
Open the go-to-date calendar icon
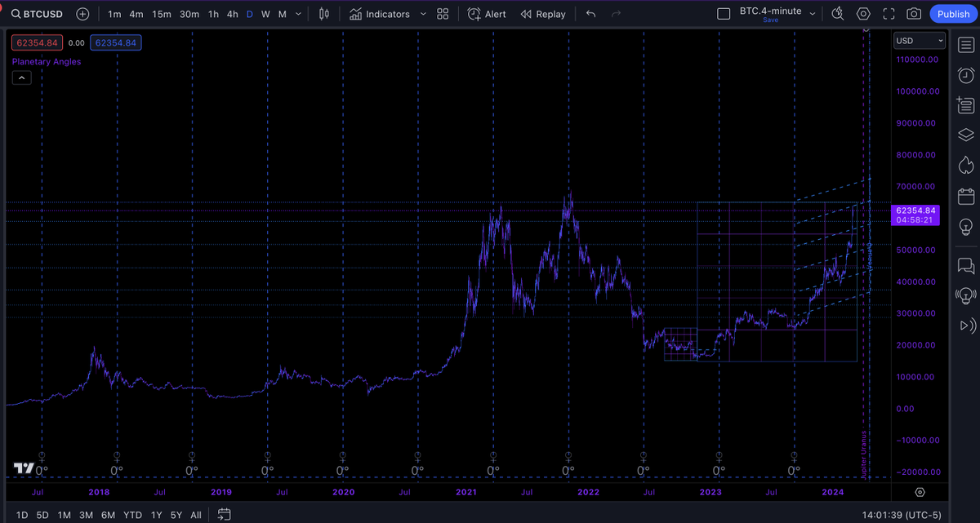click(x=224, y=515)
